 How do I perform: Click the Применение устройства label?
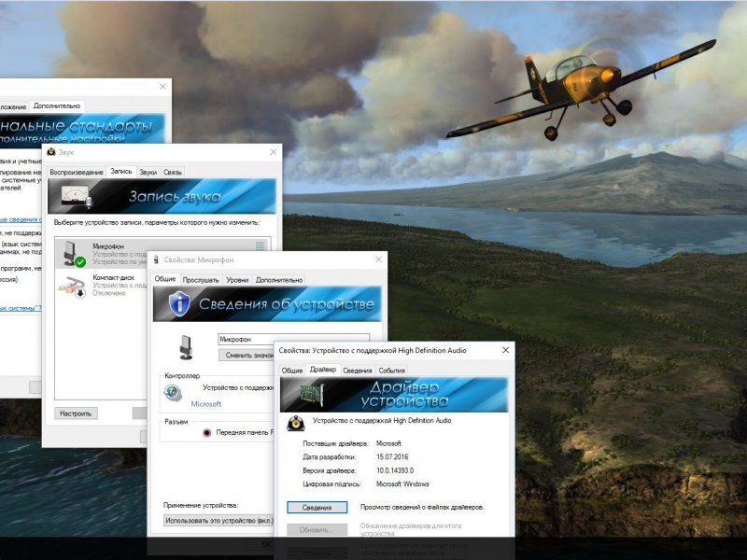point(201,505)
